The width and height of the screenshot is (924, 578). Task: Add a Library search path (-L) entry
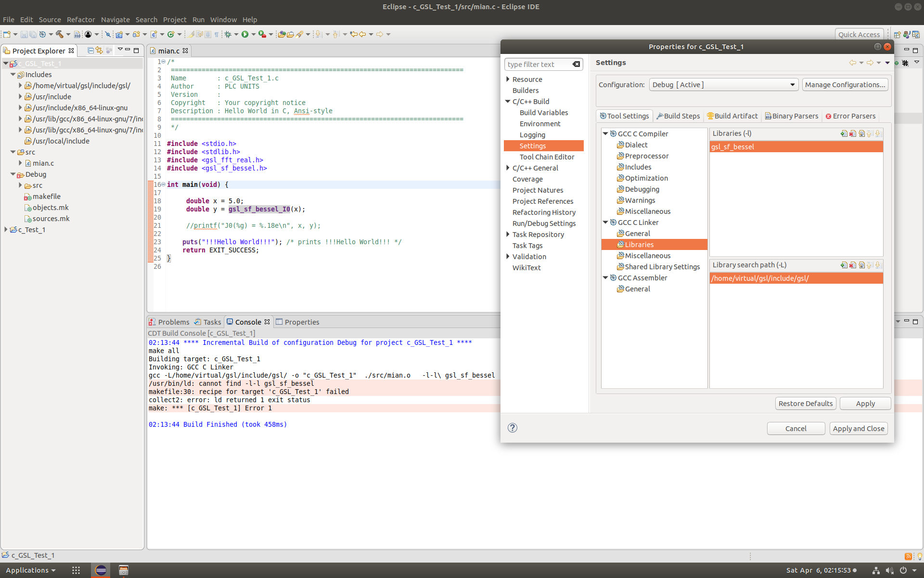tap(844, 265)
